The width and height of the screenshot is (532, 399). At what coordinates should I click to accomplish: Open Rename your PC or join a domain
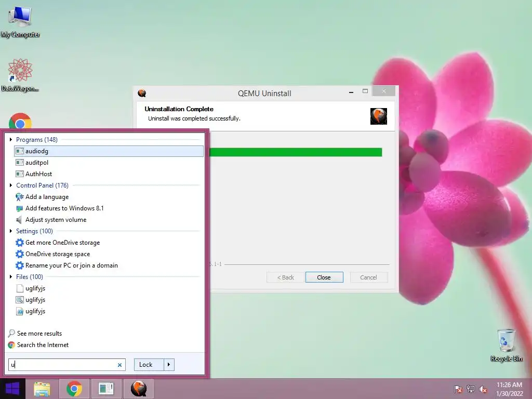click(x=109, y=265)
